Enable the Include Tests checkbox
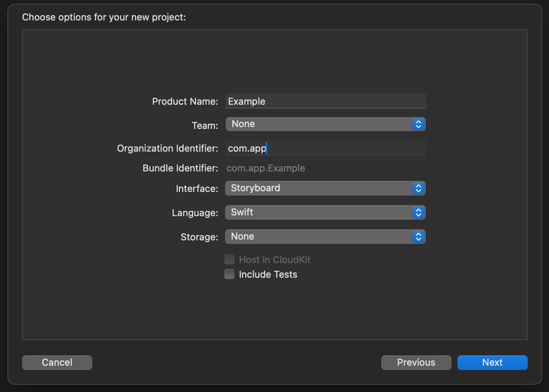 pos(229,274)
